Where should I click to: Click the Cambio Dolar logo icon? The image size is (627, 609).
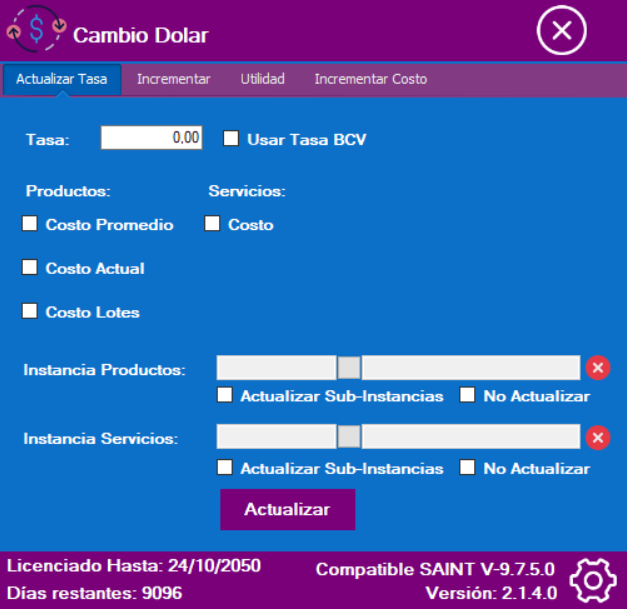click(37, 32)
